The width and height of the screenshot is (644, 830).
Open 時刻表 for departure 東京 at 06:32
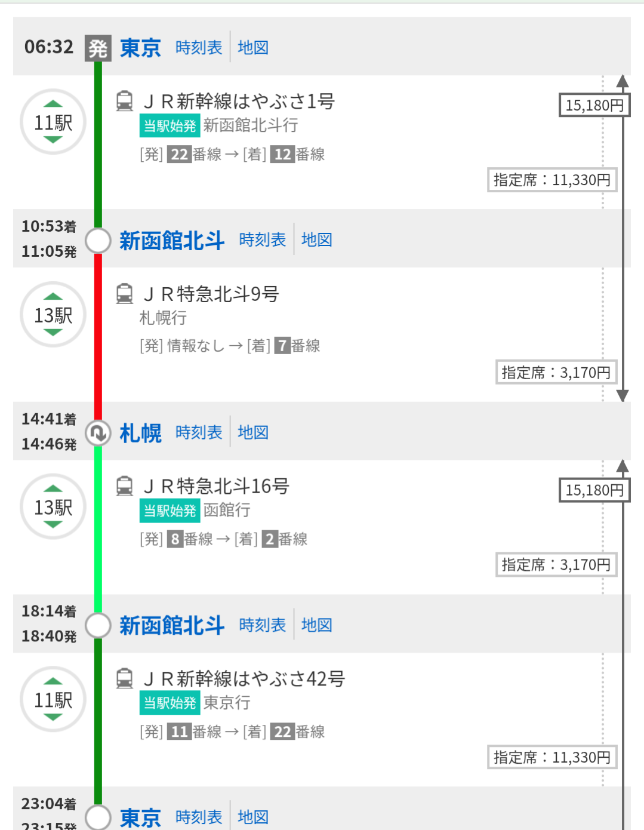click(x=199, y=48)
